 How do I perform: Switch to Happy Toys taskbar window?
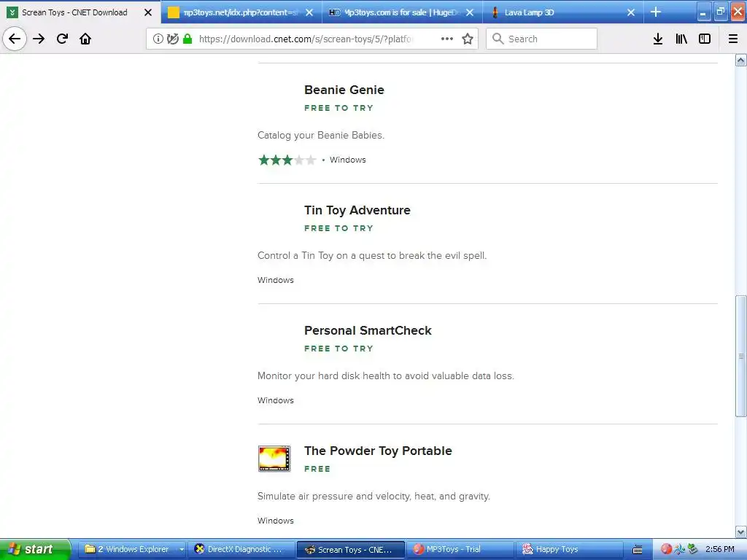point(569,549)
